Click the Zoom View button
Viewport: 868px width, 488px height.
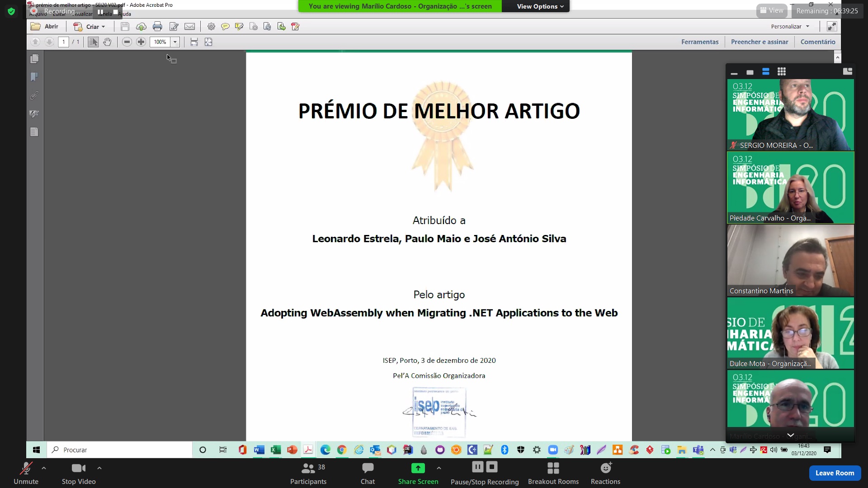[772, 10]
